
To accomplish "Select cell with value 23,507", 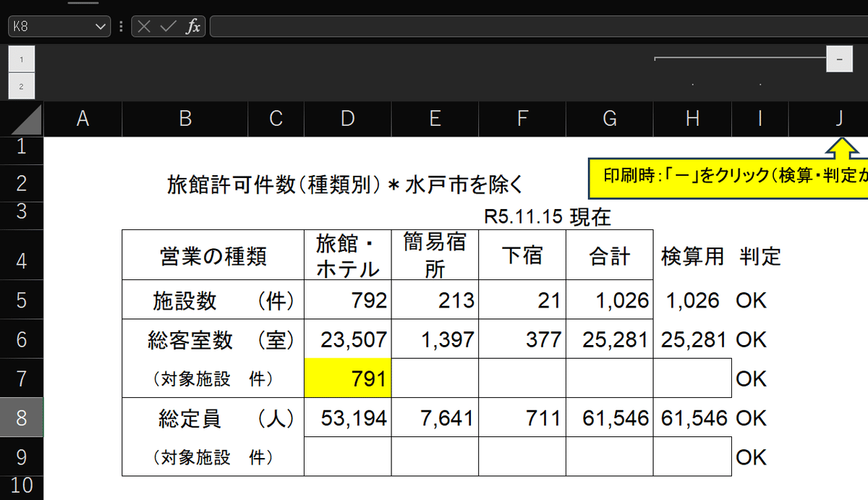I will [348, 339].
